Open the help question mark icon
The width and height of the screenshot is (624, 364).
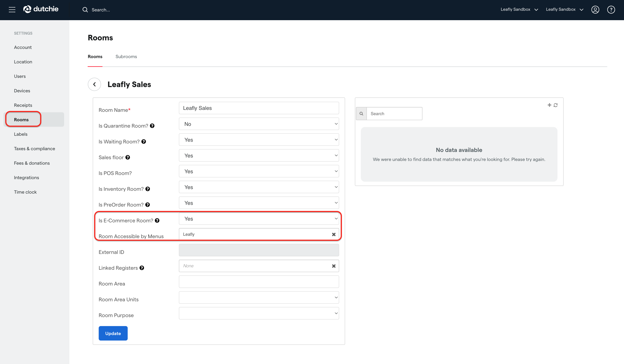[x=611, y=10]
